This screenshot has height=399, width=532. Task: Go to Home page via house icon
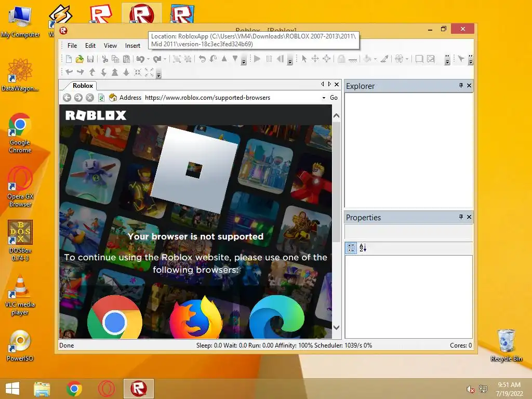pos(113,98)
